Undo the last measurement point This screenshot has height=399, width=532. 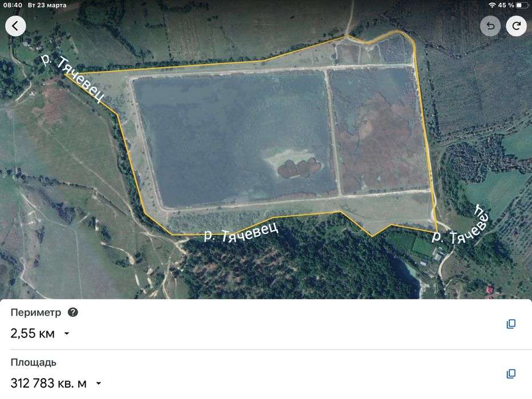490,26
